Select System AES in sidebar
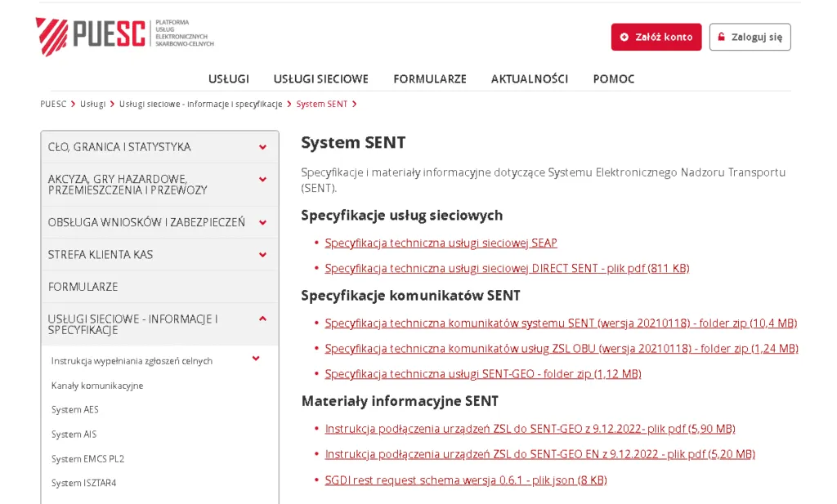The height and width of the screenshot is (504, 837). point(74,409)
